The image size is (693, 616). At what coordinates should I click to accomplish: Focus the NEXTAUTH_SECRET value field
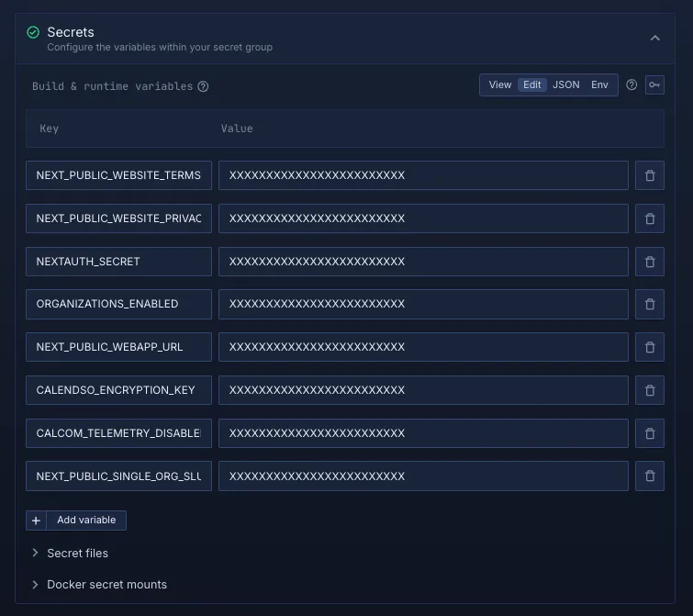click(423, 262)
